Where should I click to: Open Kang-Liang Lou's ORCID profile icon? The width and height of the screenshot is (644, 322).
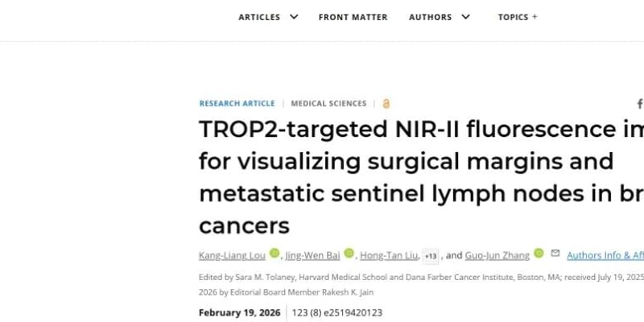pyautogui.click(x=275, y=254)
